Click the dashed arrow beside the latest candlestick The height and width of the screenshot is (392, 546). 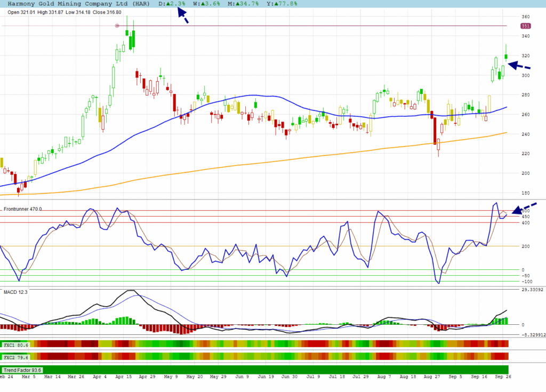(x=519, y=66)
